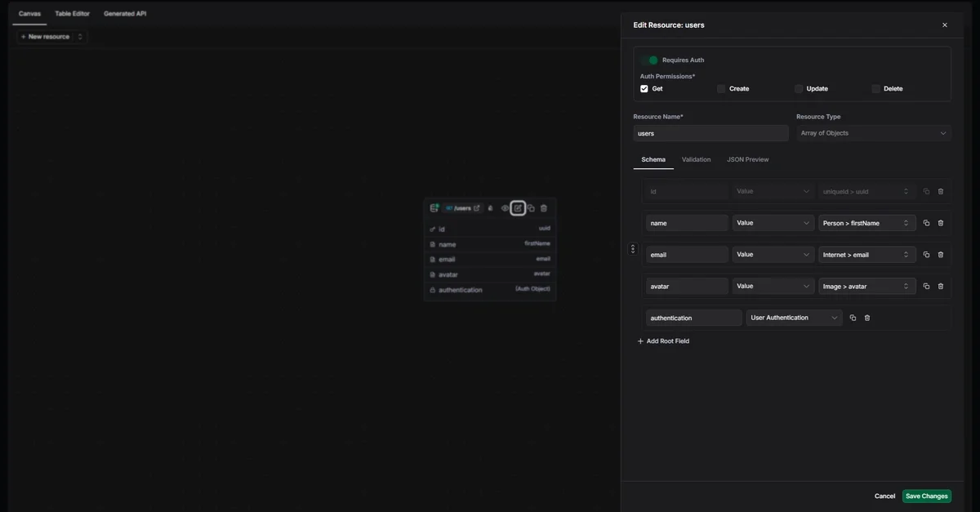Click into the Resource Name input field

coord(710,133)
